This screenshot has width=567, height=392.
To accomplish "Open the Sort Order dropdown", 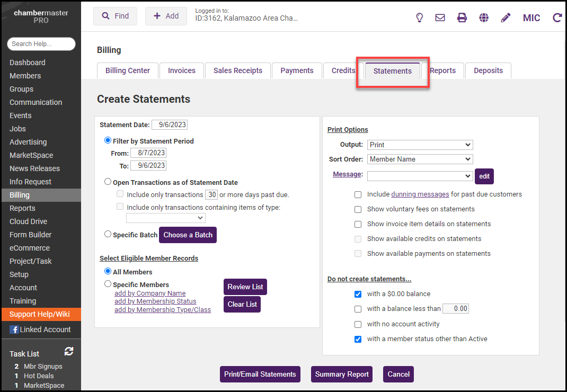I will [x=420, y=159].
